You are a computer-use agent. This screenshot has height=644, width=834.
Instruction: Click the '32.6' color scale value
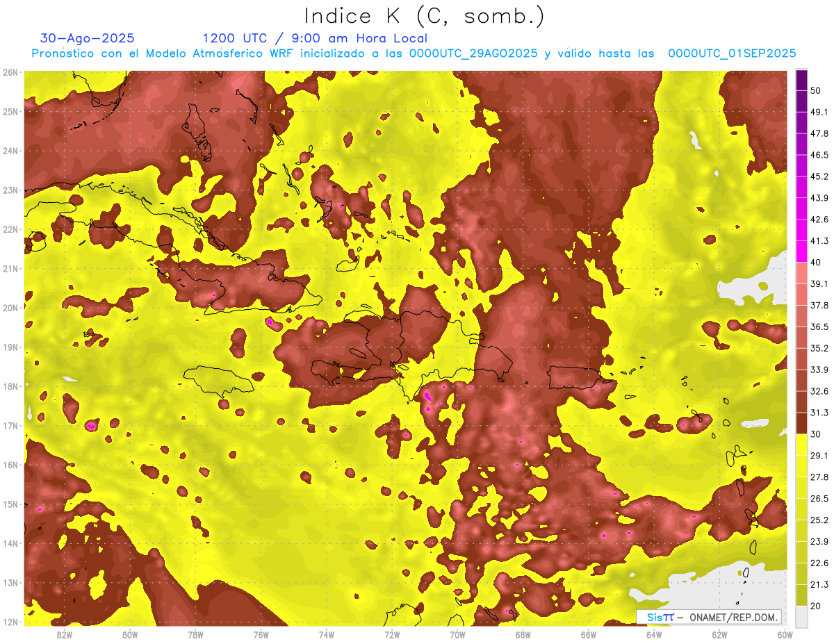coord(819,391)
